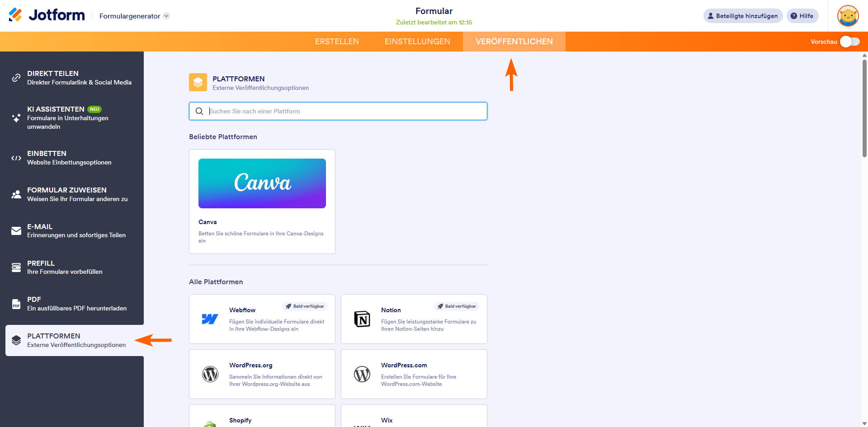Switch to the ERSTELLEN tab
Screen dimensions: 868x427
(x=337, y=42)
